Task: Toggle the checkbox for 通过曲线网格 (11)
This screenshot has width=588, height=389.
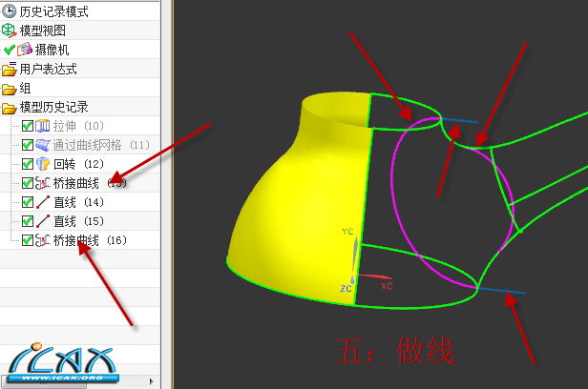Action: (28, 145)
